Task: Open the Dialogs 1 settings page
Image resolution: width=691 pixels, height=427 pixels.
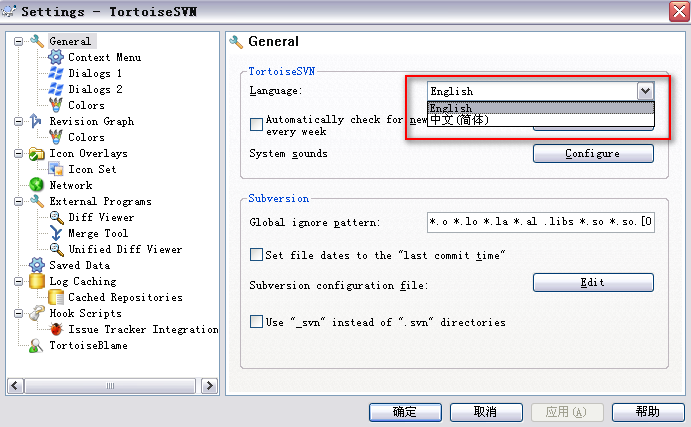Action: tap(95, 73)
